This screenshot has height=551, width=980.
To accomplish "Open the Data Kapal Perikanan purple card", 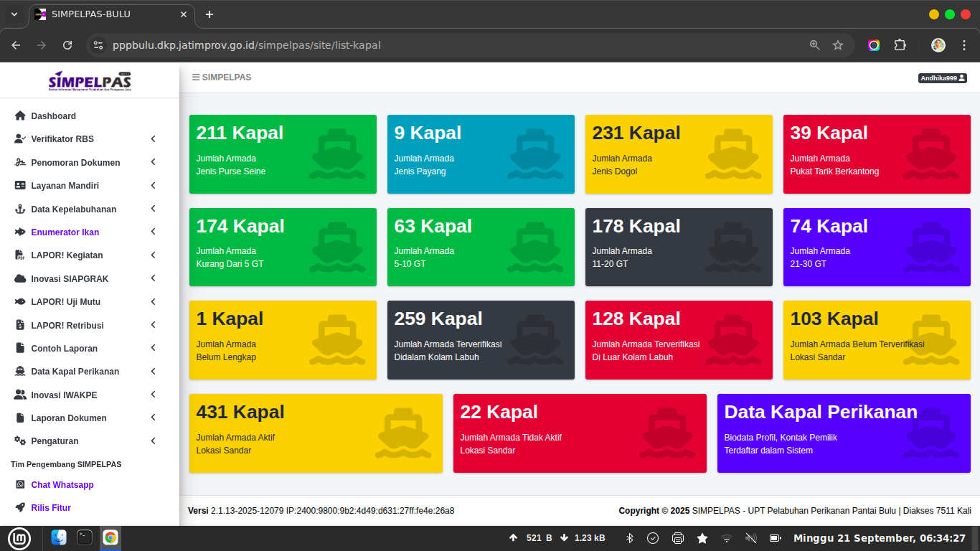I will 843,433.
